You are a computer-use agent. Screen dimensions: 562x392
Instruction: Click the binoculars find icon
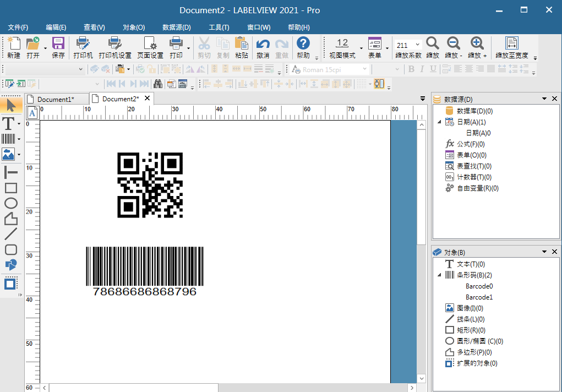click(x=158, y=84)
